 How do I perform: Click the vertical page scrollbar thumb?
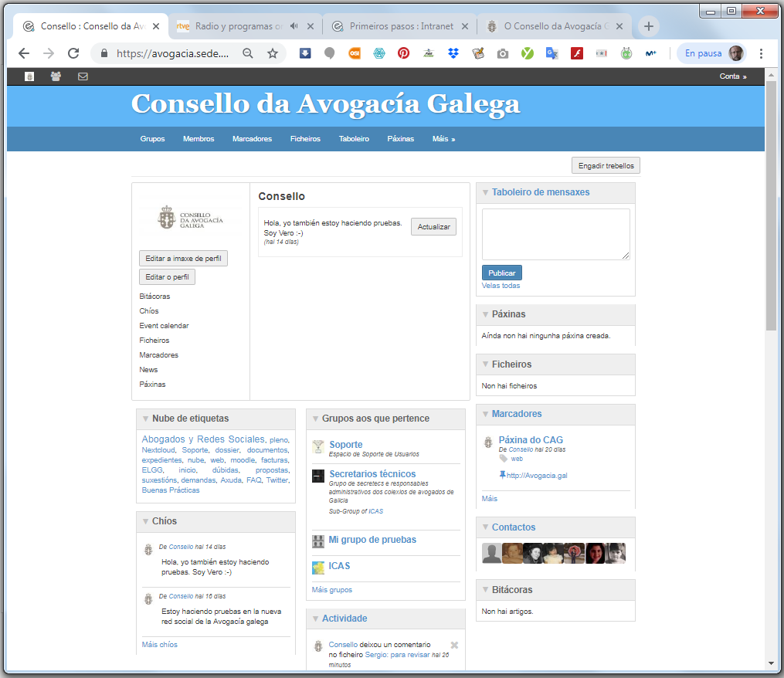(x=771, y=205)
